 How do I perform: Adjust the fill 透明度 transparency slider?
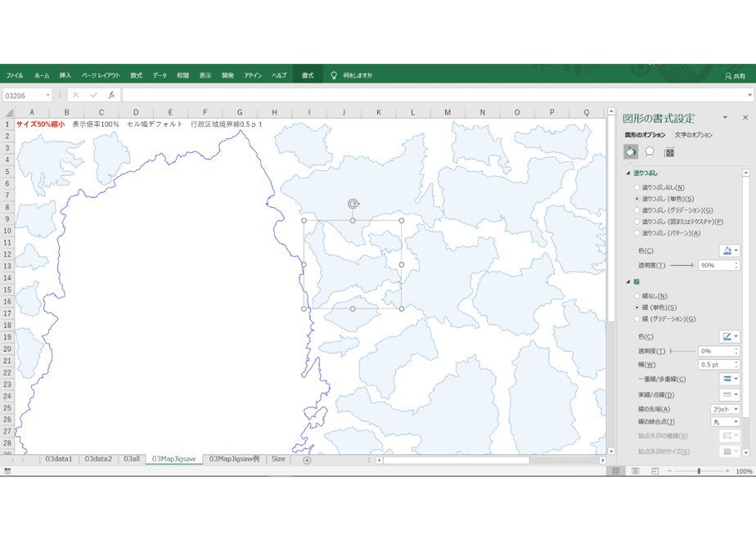tap(682, 265)
